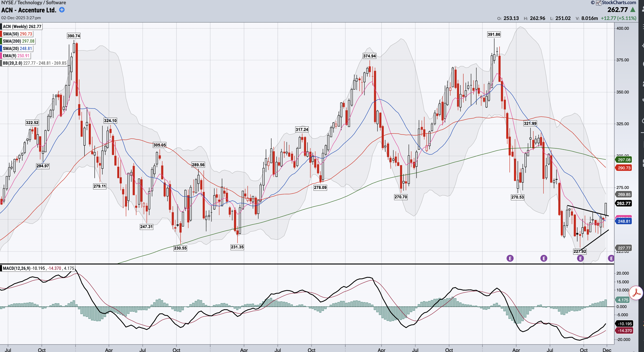Image resolution: width=644 pixels, height=352 pixels.
Task: Click the blue plus icon beside Accenture Ltd.
Action: click(62, 10)
